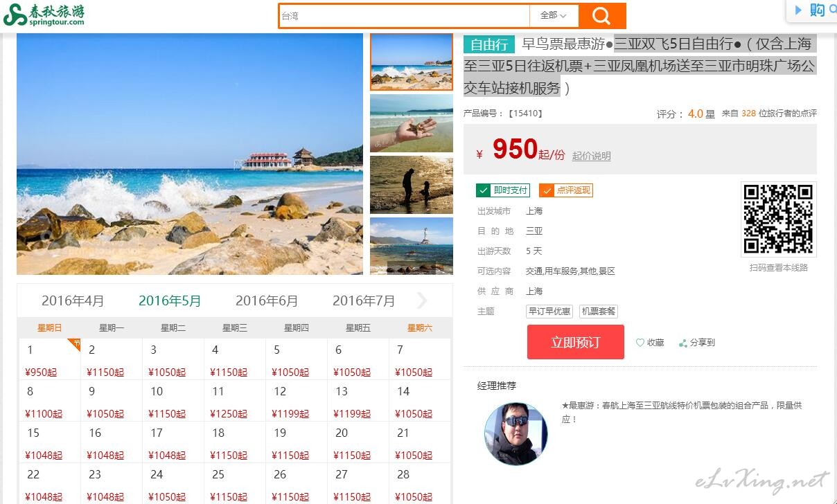The height and width of the screenshot is (504, 837).
Task: Select May 23 in the calendar
Action: click(112, 483)
